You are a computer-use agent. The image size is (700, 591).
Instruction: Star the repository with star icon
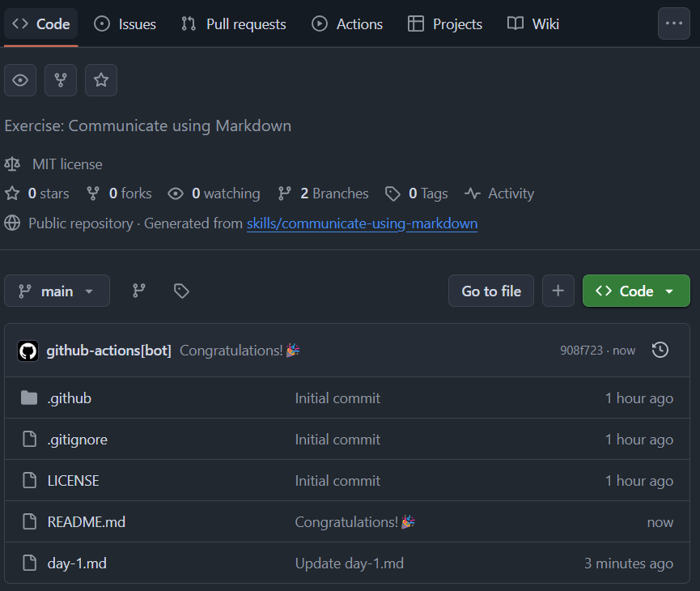point(101,80)
